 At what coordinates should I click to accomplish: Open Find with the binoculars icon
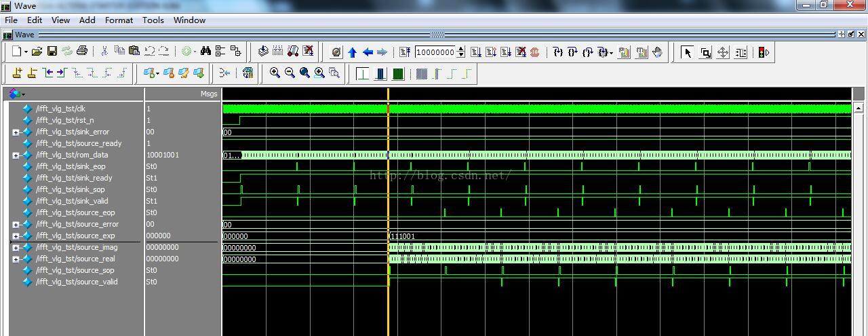(205, 52)
